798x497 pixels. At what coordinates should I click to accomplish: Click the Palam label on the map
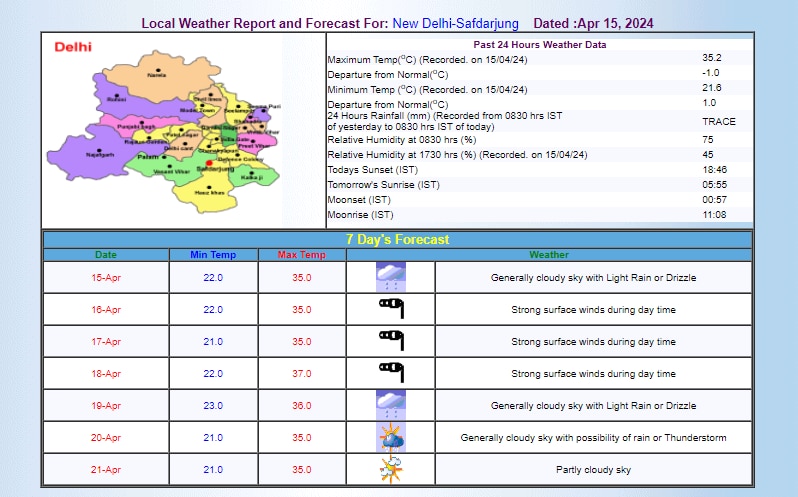pos(148,157)
